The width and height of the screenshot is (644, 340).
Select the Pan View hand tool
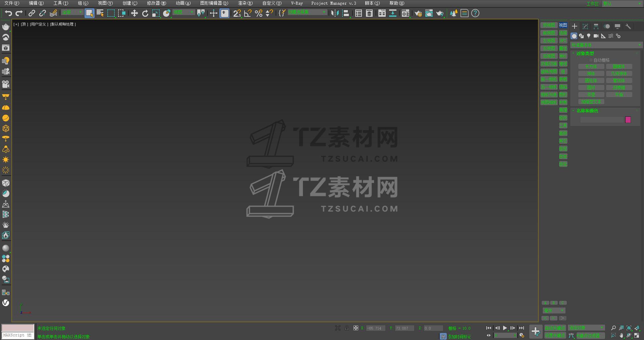coord(621,335)
